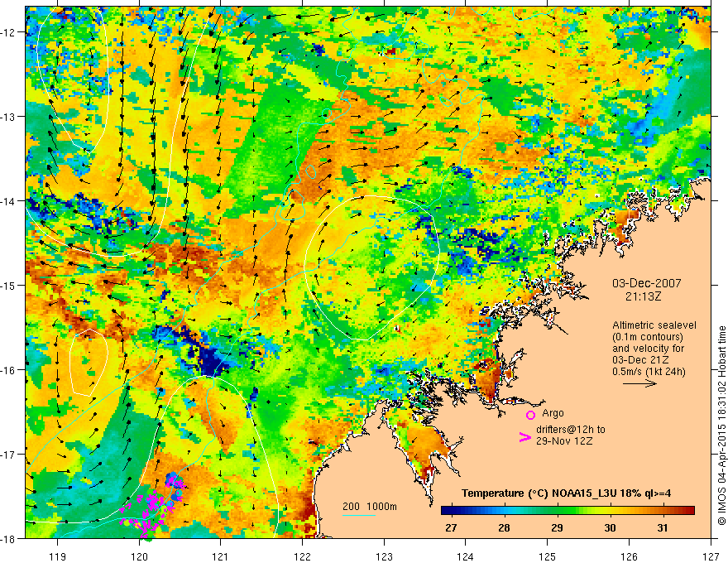Click the magenta Argo circle legend symbol
This screenshot has height=563, width=728.
(530, 415)
